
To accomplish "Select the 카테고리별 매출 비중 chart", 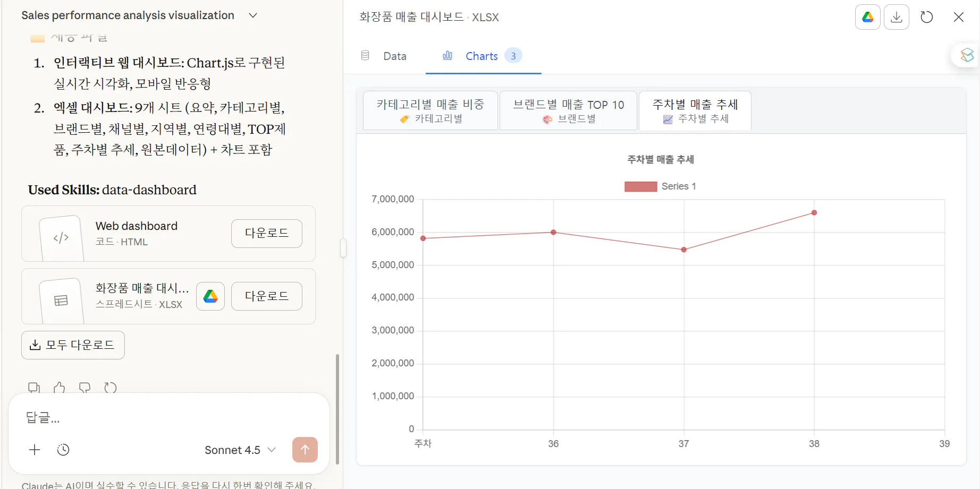I will (429, 110).
